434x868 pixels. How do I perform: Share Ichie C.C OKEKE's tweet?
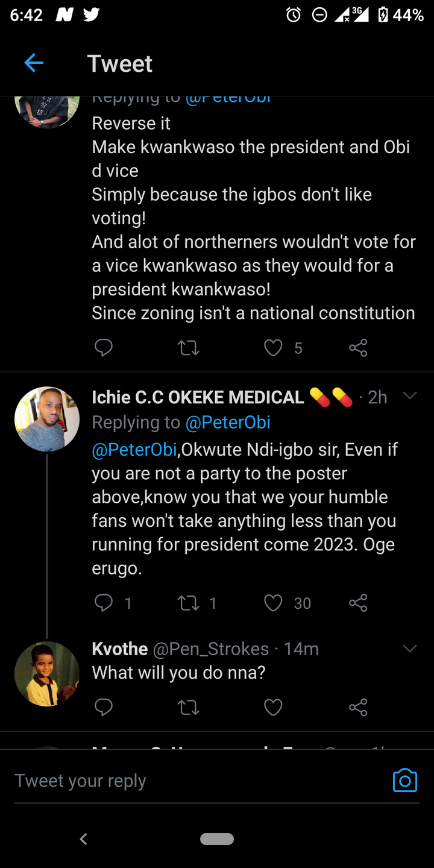(x=358, y=603)
